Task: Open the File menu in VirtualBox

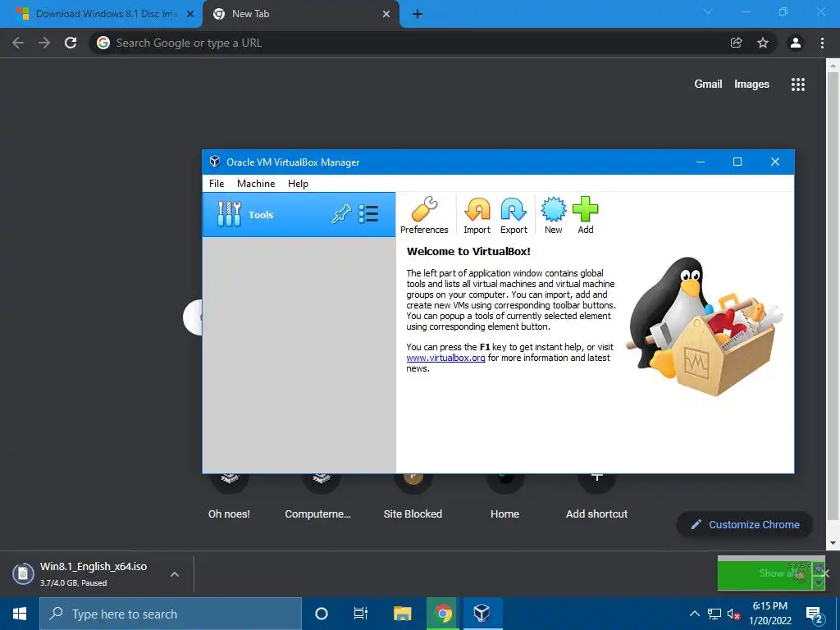Action: pyautogui.click(x=217, y=183)
